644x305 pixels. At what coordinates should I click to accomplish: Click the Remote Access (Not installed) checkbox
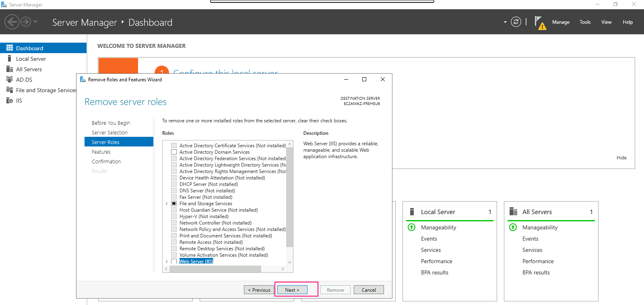(x=174, y=242)
